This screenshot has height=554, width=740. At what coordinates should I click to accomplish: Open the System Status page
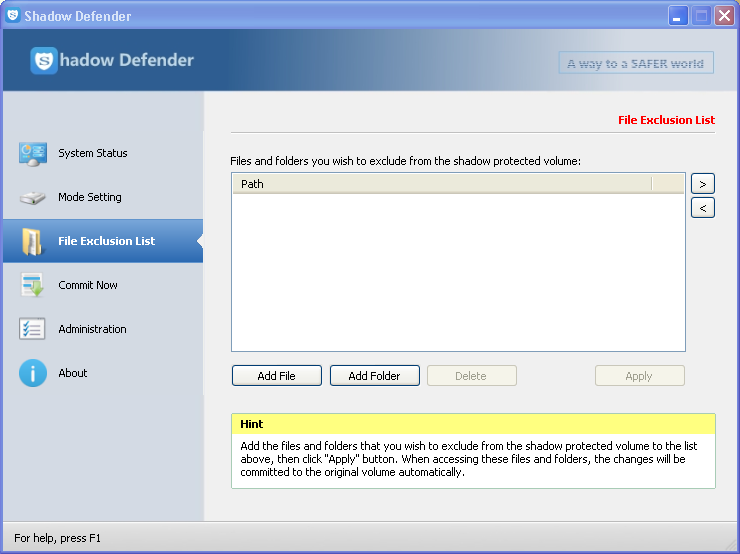pyautogui.click(x=103, y=153)
